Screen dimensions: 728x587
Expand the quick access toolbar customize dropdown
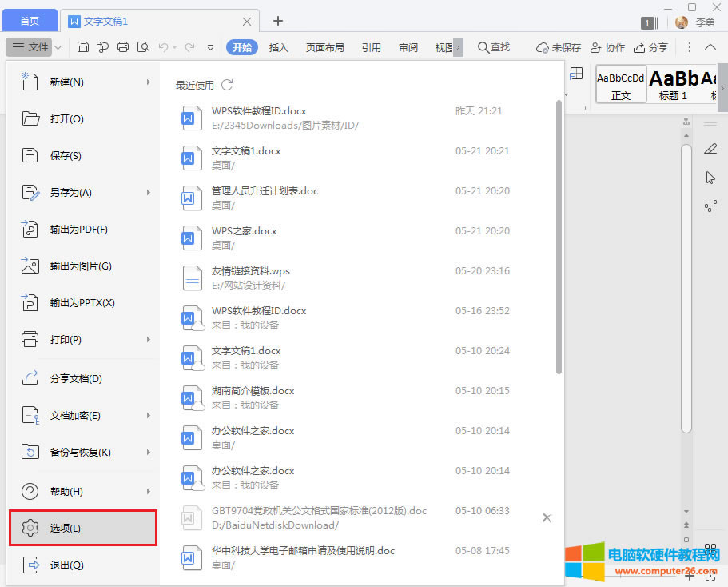tap(210, 47)
